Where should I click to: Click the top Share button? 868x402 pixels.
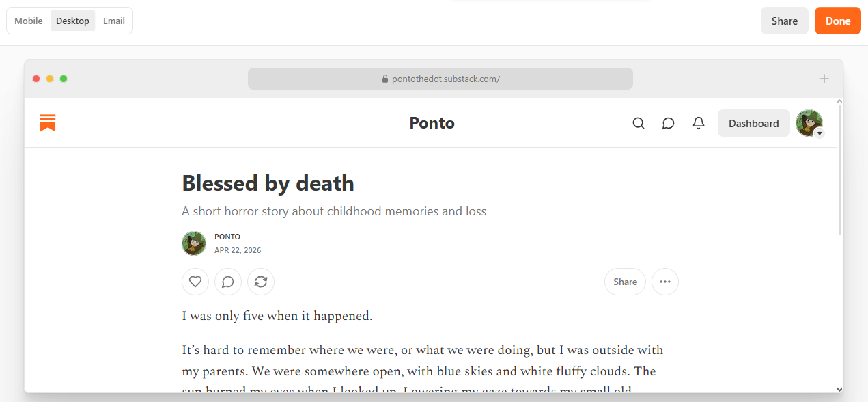coord(785,21)
